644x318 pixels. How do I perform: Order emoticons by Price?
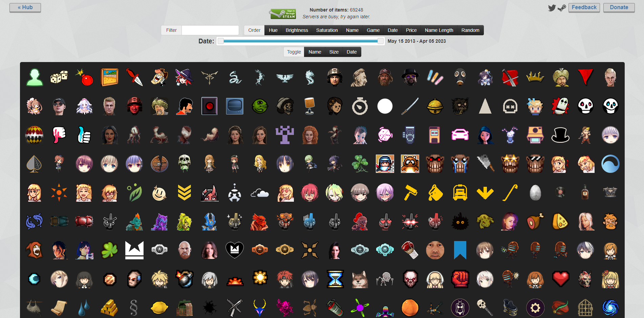[411, 30]
